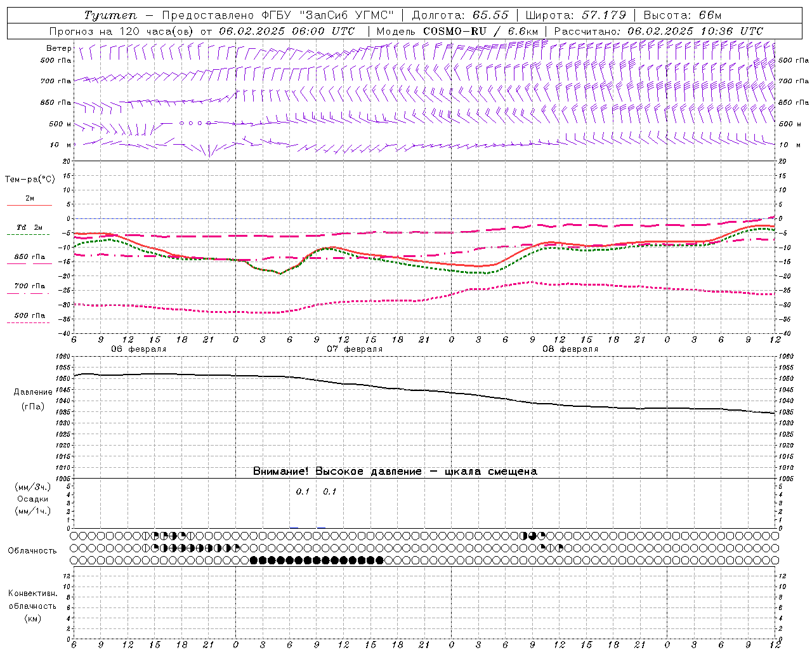Click the "Конвективн." convective cloud label

click(32, 594)
